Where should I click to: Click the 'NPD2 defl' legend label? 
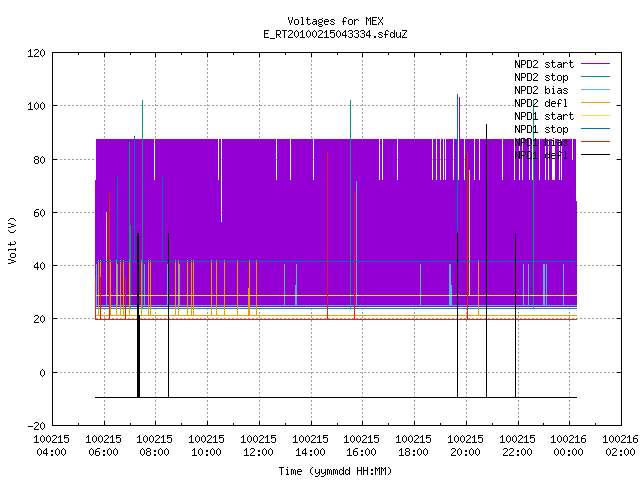[x=541, y=103]
